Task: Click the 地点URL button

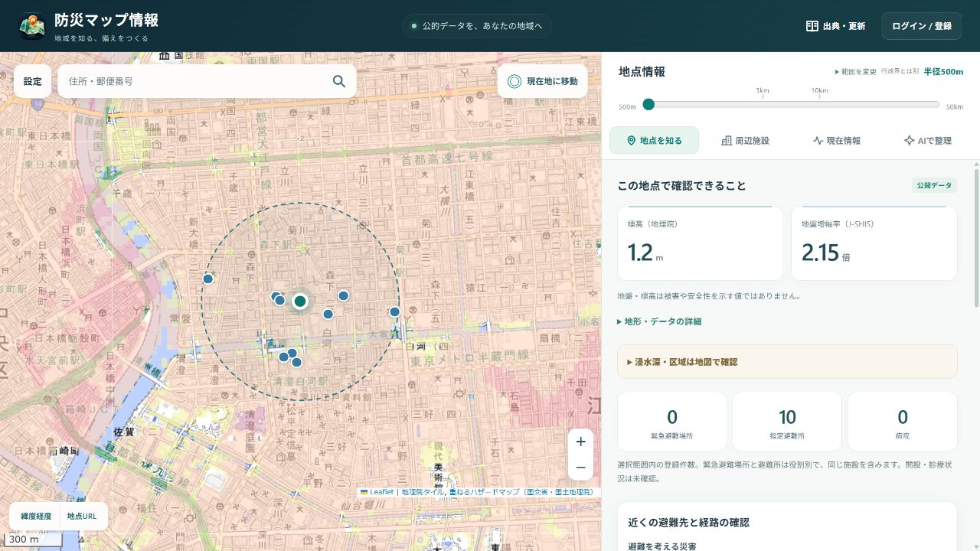Action: point(82,517)
